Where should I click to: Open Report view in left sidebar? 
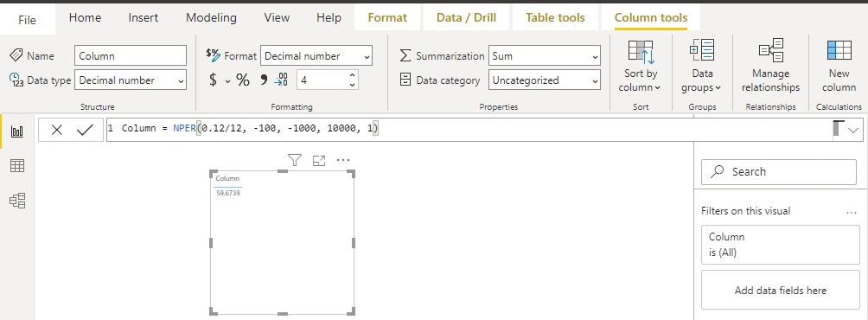[17, 131]
